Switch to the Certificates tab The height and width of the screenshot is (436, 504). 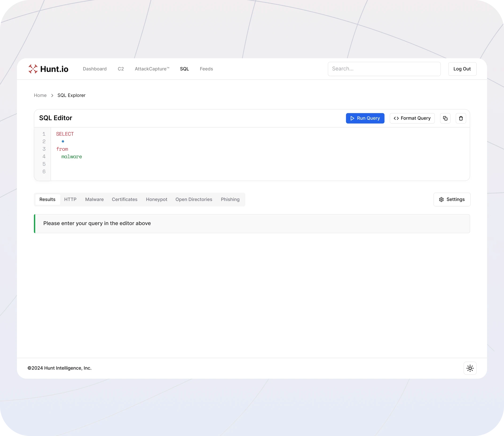pyautogui.click(x=125, y=199)
